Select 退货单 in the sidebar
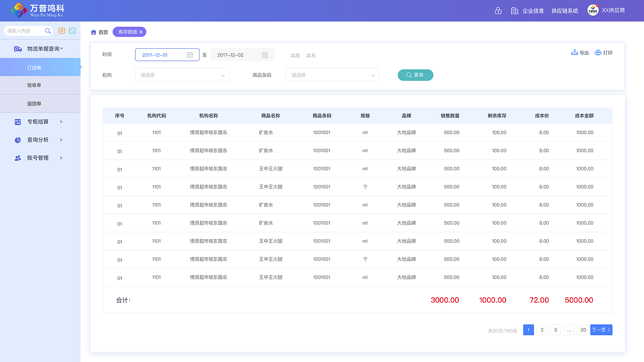The width and height of the screenshot is (644, 362). point(40,104)
